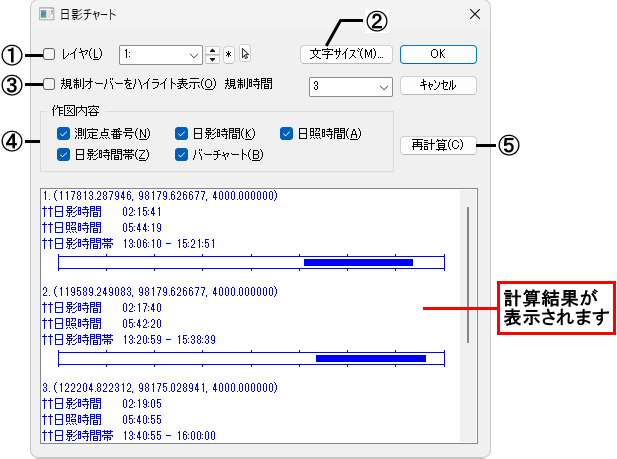This screenshot has height=459, width=617.
Task: Click the asterisk button next to layer spinner
Action: 228,54
